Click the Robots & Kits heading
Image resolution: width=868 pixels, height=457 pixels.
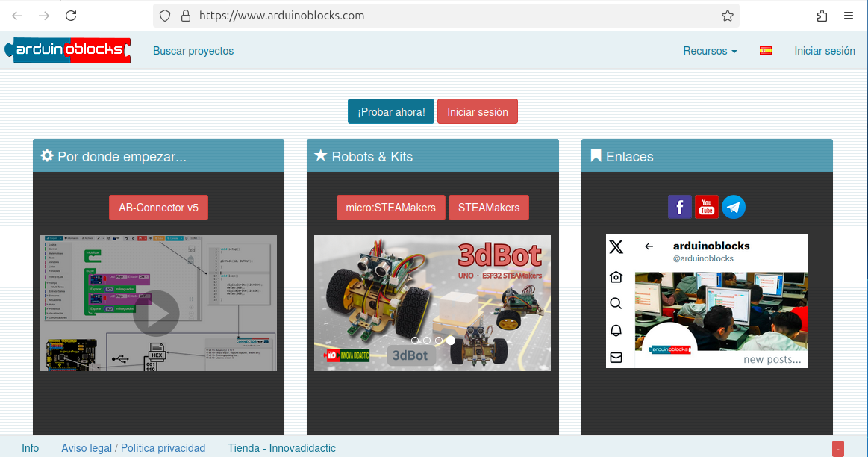point(372,157)
